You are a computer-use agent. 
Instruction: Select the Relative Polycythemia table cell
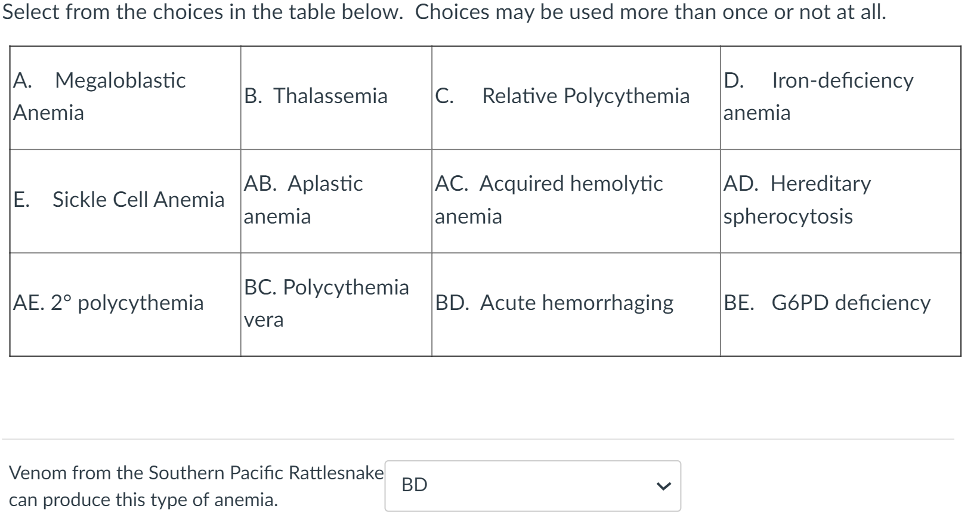(576, 97)
